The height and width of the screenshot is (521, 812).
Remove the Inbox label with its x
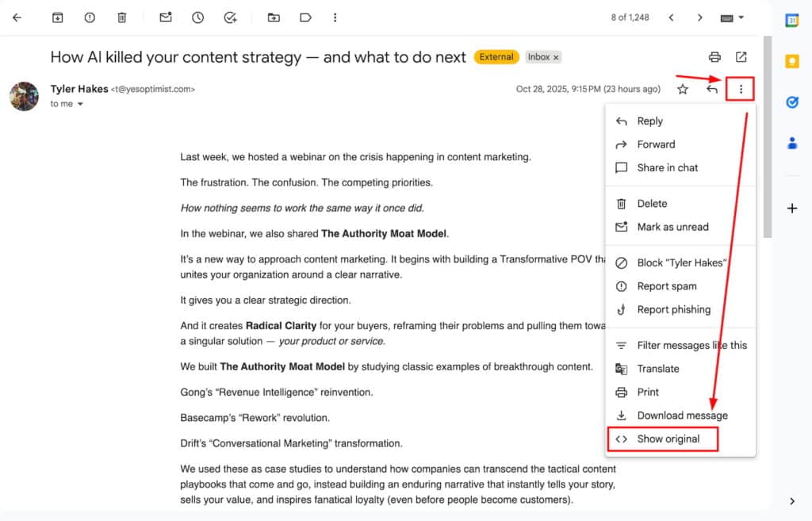pos(556,57)
